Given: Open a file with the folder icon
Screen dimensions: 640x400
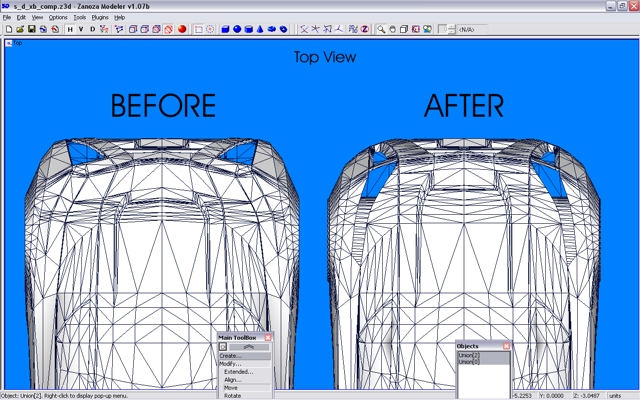Looking at the screenshot, I should (20, 29).
